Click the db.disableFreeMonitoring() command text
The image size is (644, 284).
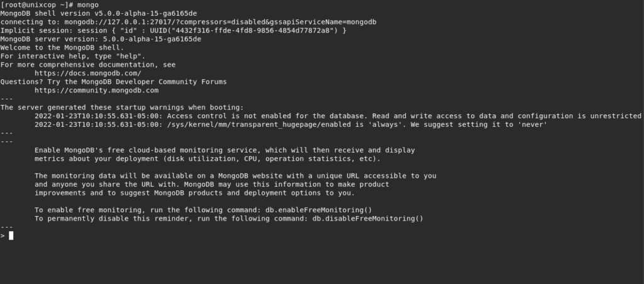click(x=367, y=219)
